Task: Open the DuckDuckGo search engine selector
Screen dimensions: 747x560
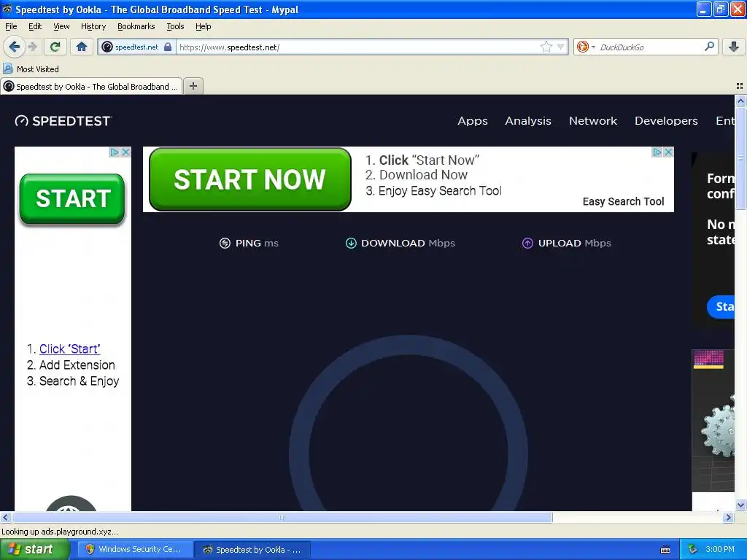Action: [586, 47]
